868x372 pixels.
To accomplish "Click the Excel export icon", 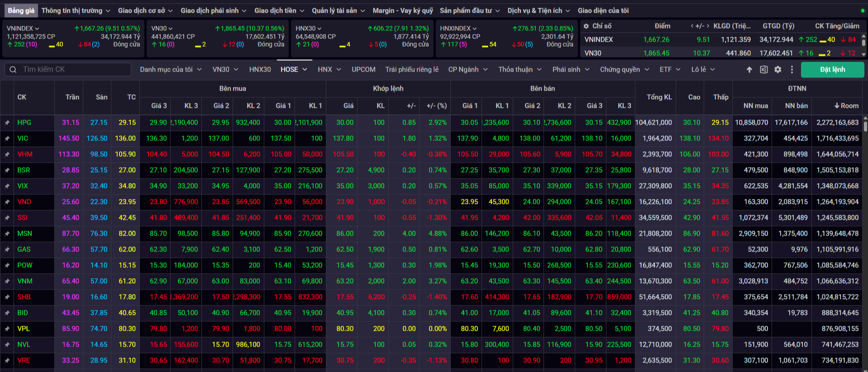I will 763,69.
